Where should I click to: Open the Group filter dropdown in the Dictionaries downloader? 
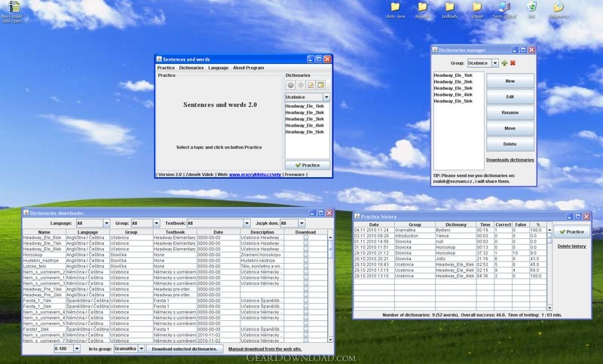pos(156,223)
